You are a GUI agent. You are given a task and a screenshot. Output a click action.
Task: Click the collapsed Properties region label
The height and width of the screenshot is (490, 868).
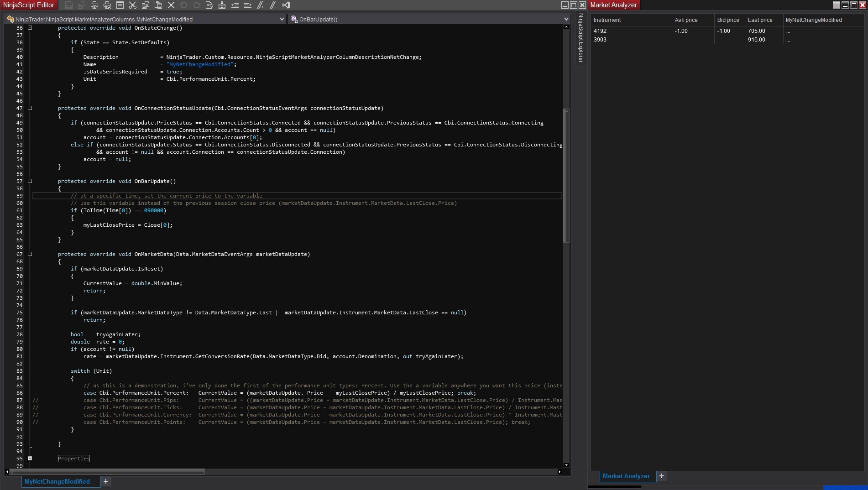[x=74, y=459]
